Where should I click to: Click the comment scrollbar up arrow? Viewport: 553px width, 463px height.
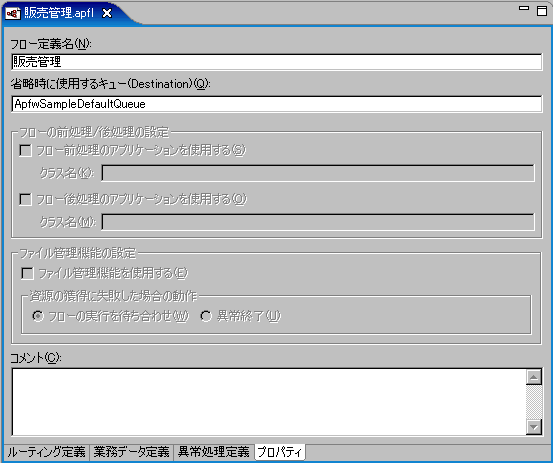click(534, 377)
